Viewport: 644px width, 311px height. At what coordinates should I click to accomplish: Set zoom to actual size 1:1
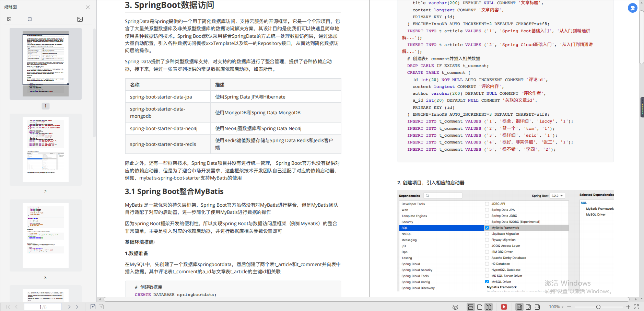[519, 307]
